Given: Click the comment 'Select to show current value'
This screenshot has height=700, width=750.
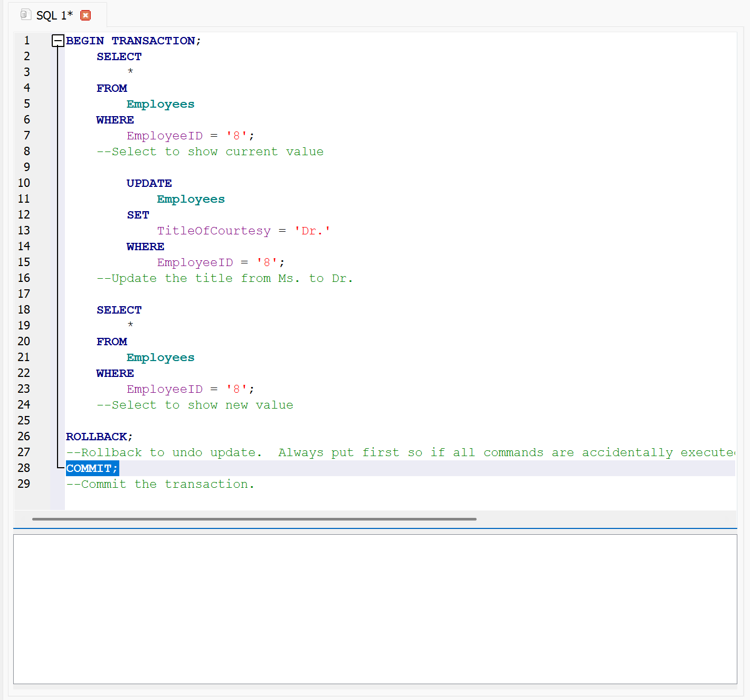Looking at the screenshot, I should (x=210, y=152).
